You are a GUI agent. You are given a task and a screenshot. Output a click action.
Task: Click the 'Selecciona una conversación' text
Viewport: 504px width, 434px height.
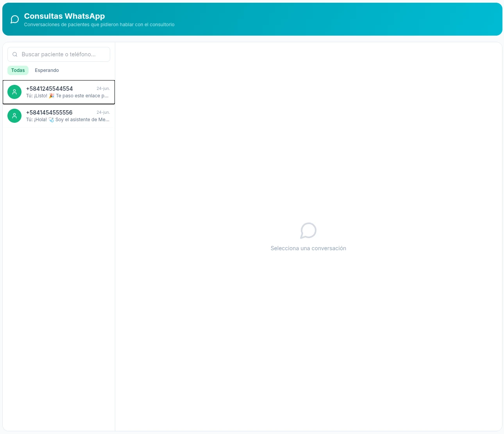click(x=308, y=248)
